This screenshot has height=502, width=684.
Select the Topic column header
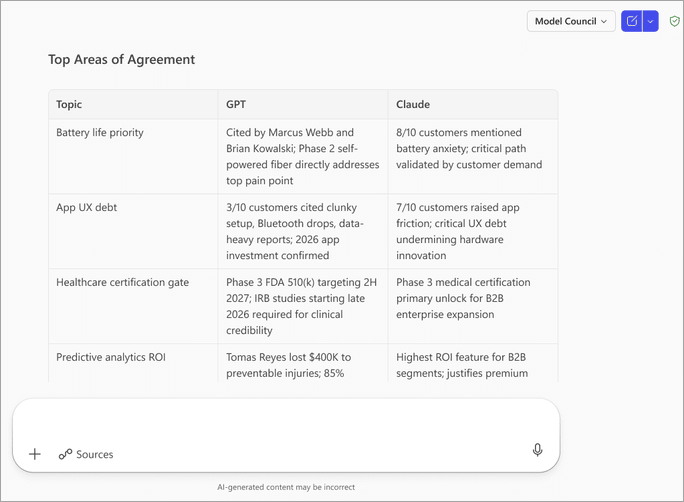click(70, 104)
